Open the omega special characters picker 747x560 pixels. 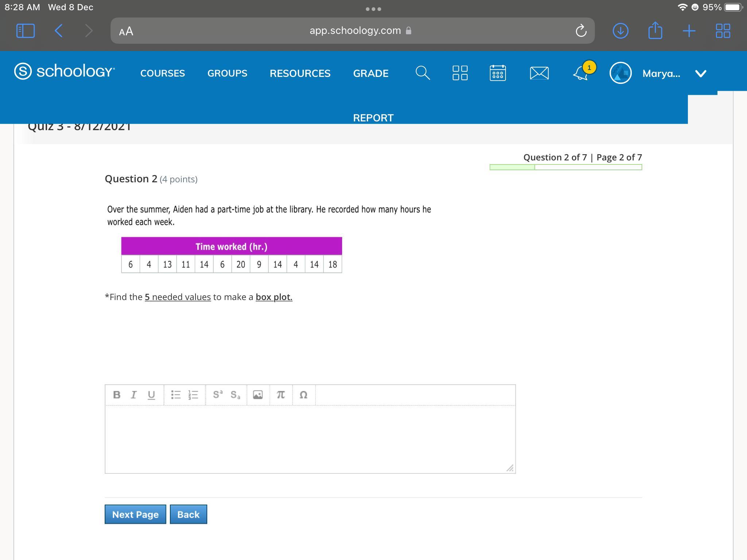pyautogui.click(x=303, y=395)
